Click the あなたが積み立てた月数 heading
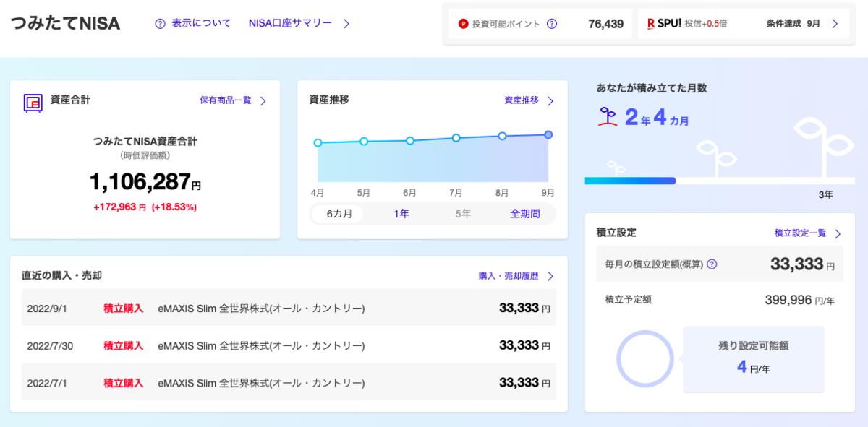The image size is (868, 427). click(652, 88)
